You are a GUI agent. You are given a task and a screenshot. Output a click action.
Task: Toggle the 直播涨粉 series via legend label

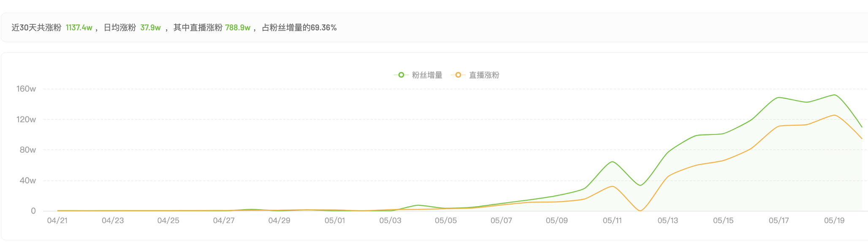tap(484, 75)
